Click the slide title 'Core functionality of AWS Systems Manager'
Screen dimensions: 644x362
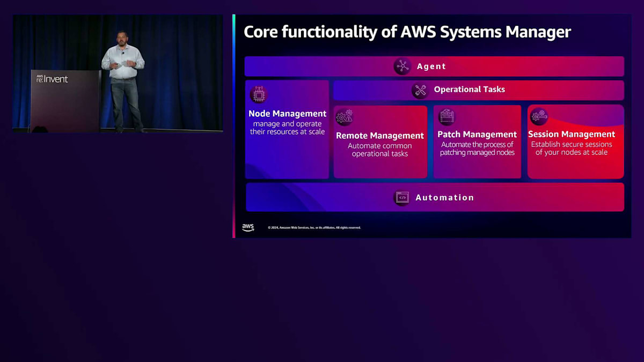pyautogui.click(x=407, y=32)
